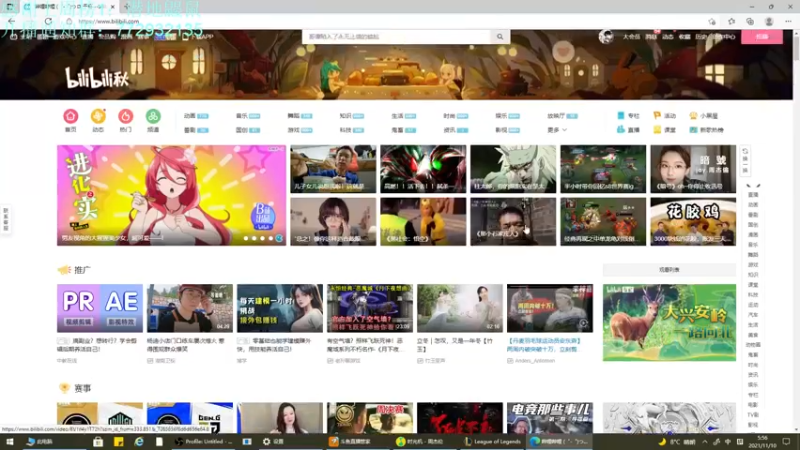
Task: Open the green Channels (频道) circle icon
Action: [153, 116]
